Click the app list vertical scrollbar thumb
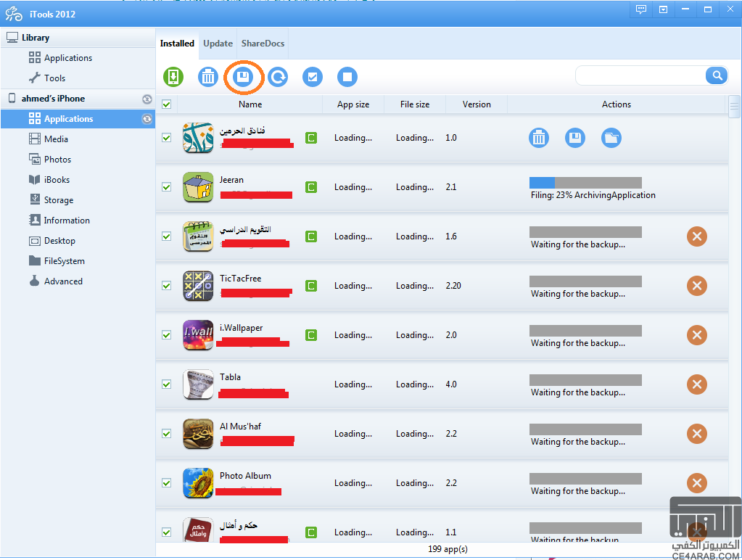This screenshot has width=742, height=560. [x=734, y=107]
